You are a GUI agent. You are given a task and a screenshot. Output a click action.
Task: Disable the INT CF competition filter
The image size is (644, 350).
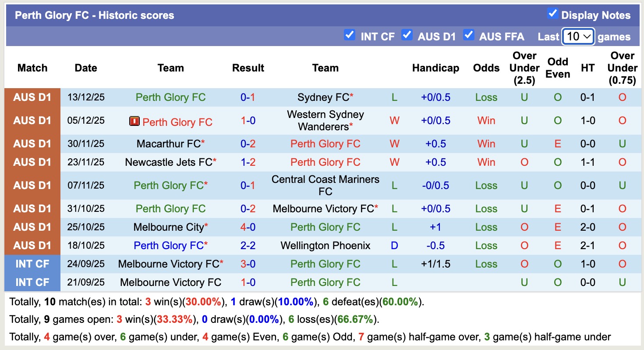(350, 36)
